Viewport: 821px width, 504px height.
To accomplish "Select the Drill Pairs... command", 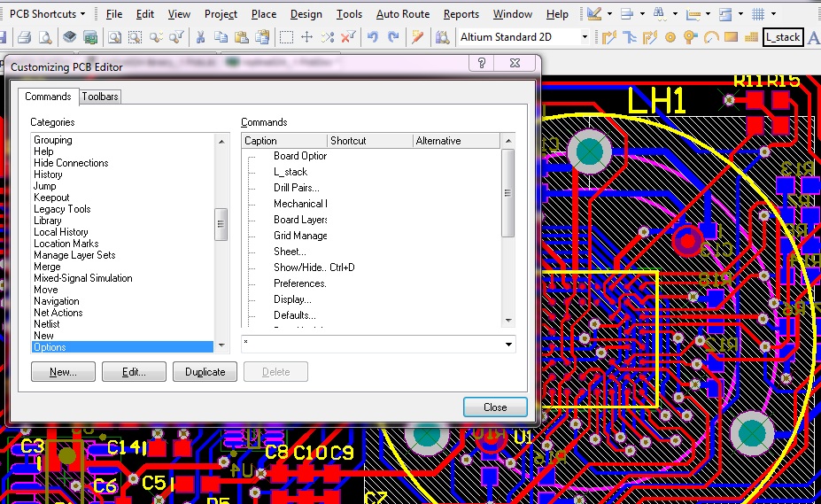I will tap(371, 188).
